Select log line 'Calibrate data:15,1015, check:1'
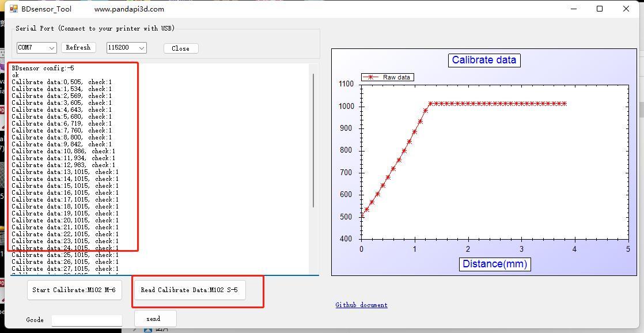 coord(65,186)
